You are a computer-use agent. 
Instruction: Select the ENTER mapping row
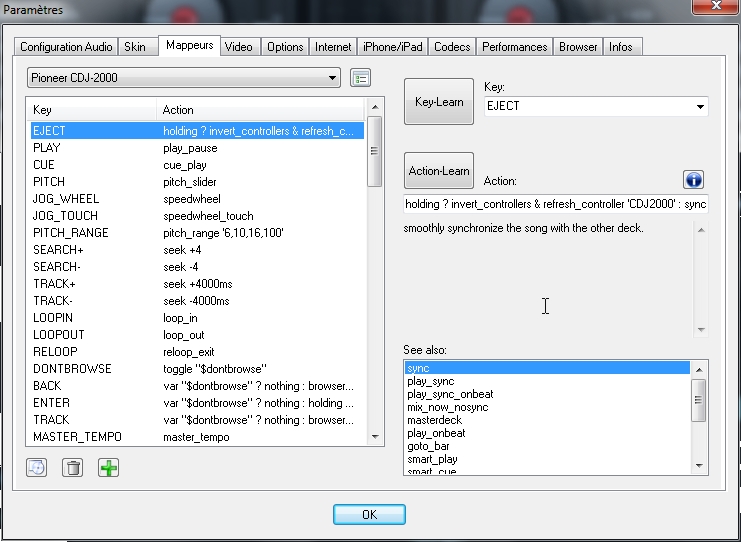point(197,403)
